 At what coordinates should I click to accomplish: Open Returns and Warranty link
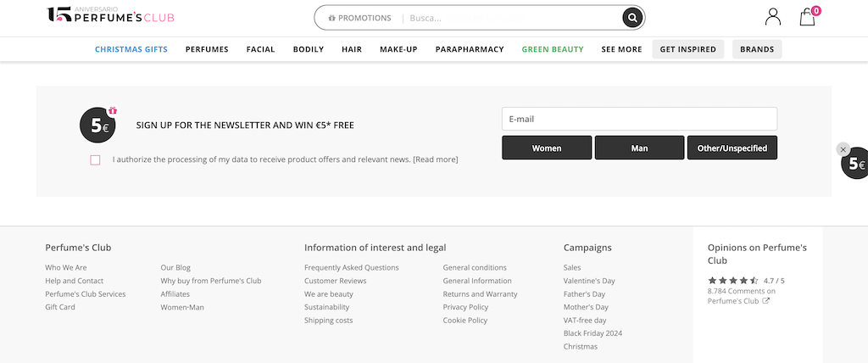480,294
